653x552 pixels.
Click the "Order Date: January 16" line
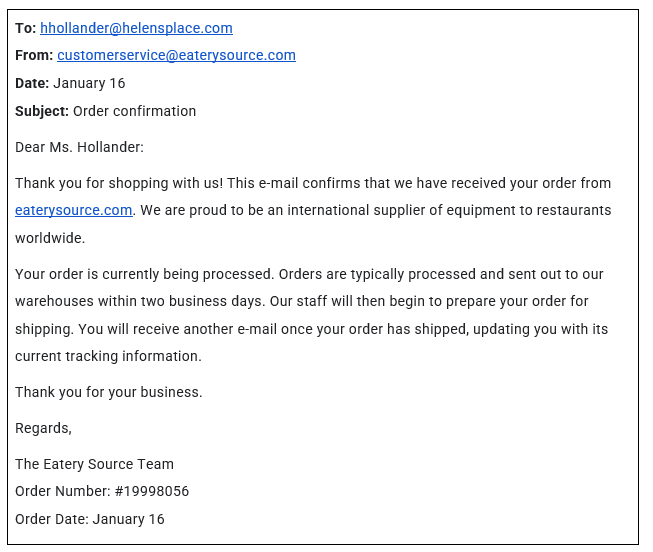click(90, 519)
